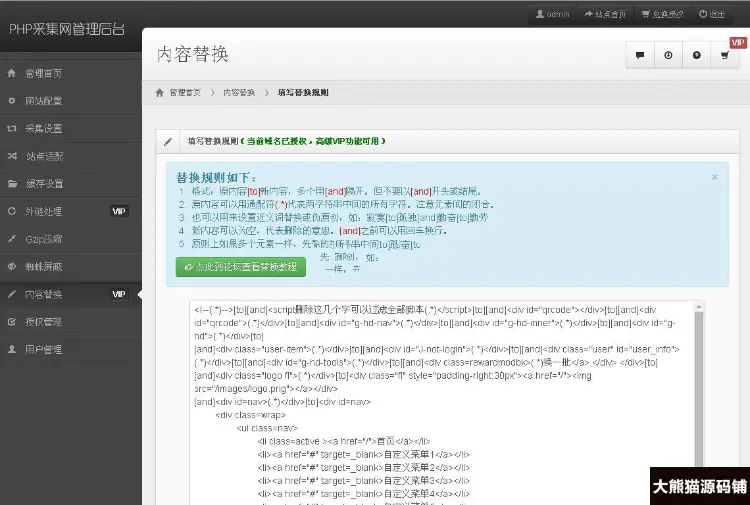
Task: Click the green 点此到论坛查看替换教程 button
Action: pyautogui.click(x=241, y=267)
